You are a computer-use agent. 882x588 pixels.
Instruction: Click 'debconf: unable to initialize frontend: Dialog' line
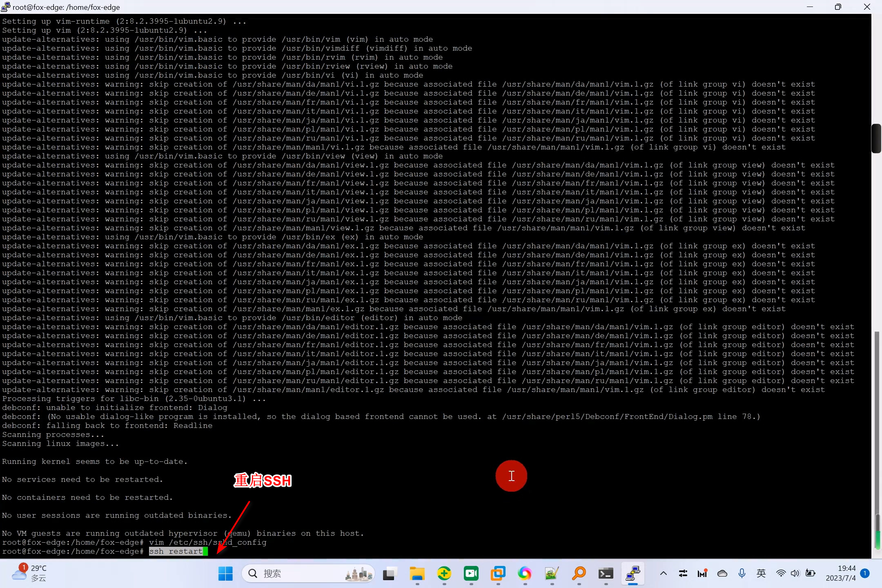[x=115, y=408]
